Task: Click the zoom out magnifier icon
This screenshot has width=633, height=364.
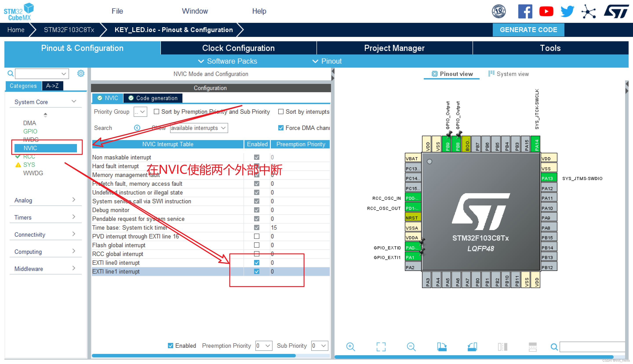Action: click(411, 346)
